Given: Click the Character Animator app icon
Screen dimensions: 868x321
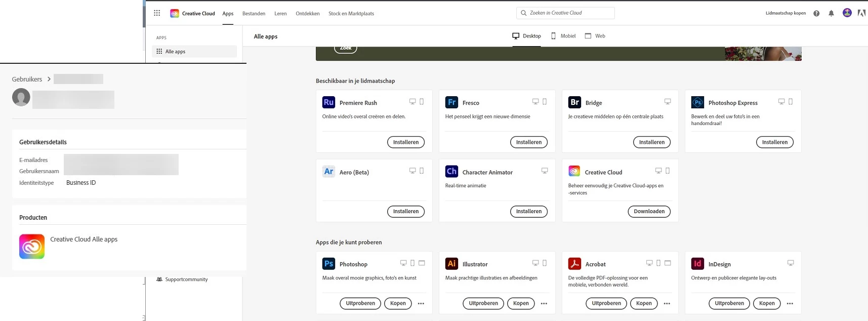Looking at the screenshot, I should click(x=451, y=172).
